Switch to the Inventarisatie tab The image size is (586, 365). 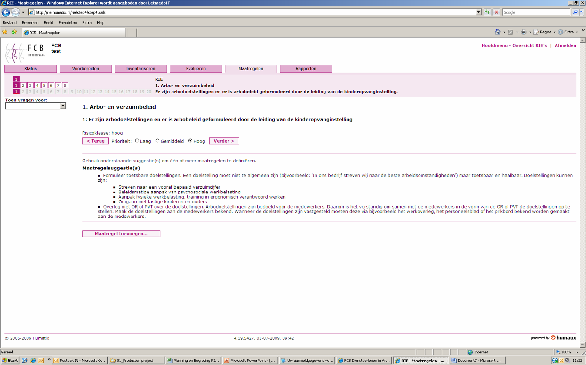(141, 69)
